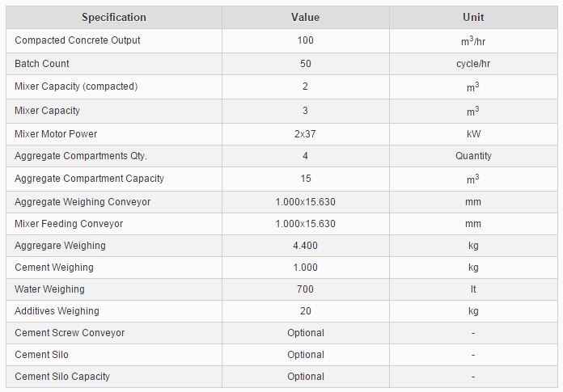563x392 pixels.
Task: Select the Cement Weighing row label
Action: point(54,268)
